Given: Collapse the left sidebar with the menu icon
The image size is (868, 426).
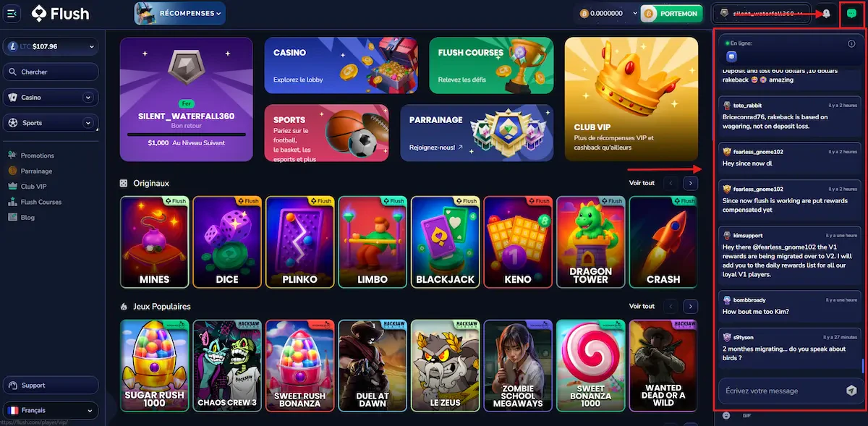Looking at the screenshot, I should pyautogui.click(x=12, y=13).
